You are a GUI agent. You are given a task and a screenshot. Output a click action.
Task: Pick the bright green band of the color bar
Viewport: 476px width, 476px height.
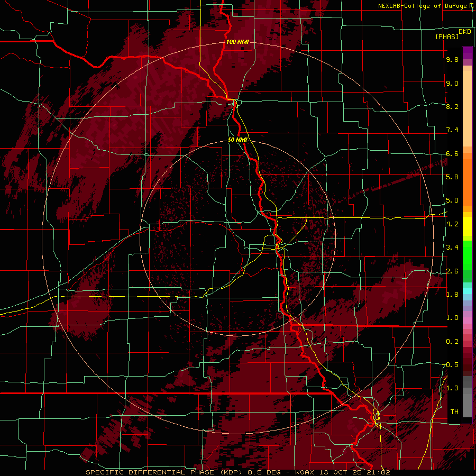click(x=467, y=255)
